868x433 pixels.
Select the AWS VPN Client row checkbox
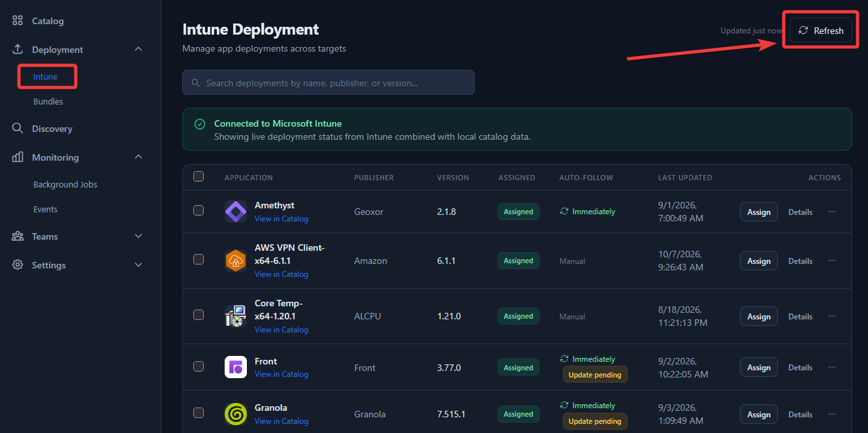tap(199, 259)
